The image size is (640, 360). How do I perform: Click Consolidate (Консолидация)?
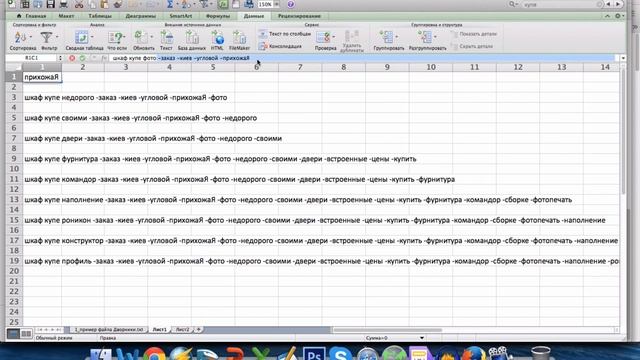(280, 46)
